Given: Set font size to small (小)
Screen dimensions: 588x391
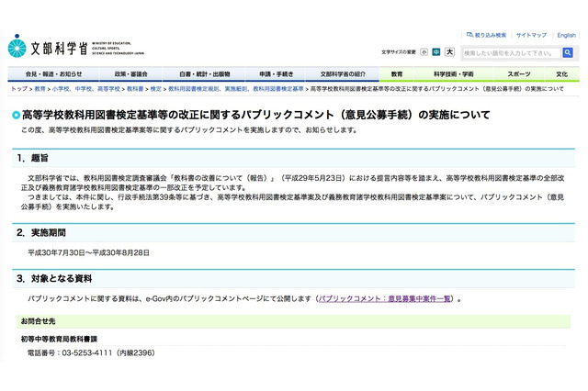Looking at the screenshot, I should click(x=424, y=52).
